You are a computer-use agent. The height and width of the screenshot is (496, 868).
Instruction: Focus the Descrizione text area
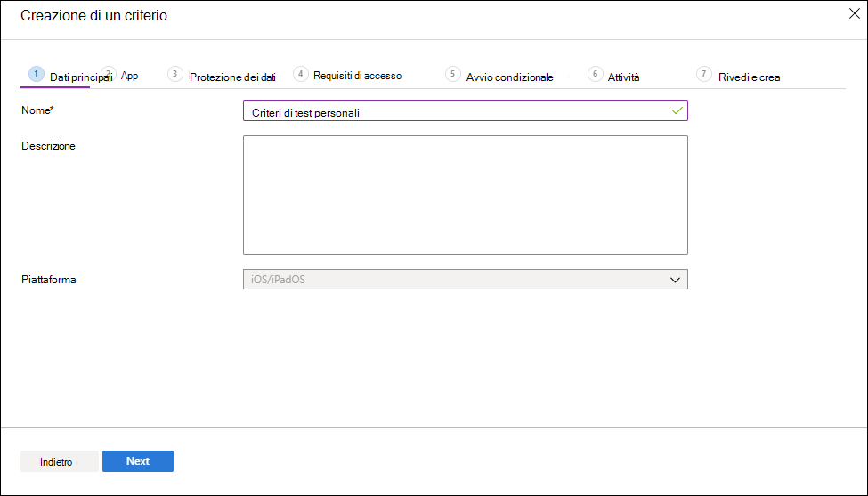(466, 195)
